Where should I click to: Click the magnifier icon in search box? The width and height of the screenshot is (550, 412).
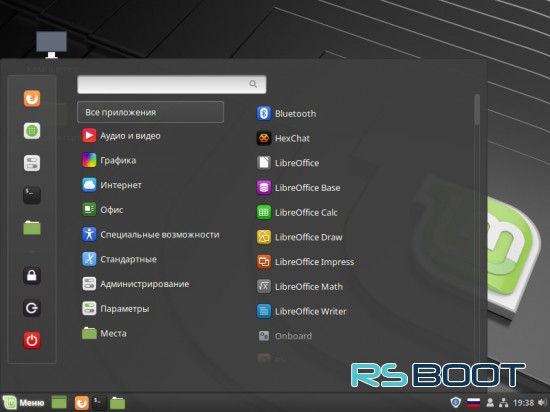(253, 84)
